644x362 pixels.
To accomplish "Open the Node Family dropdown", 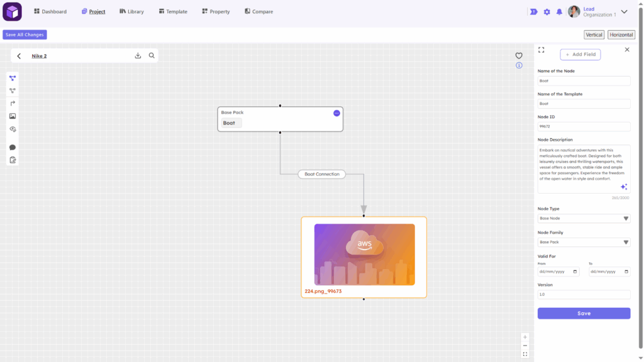I will click(584, 242).
